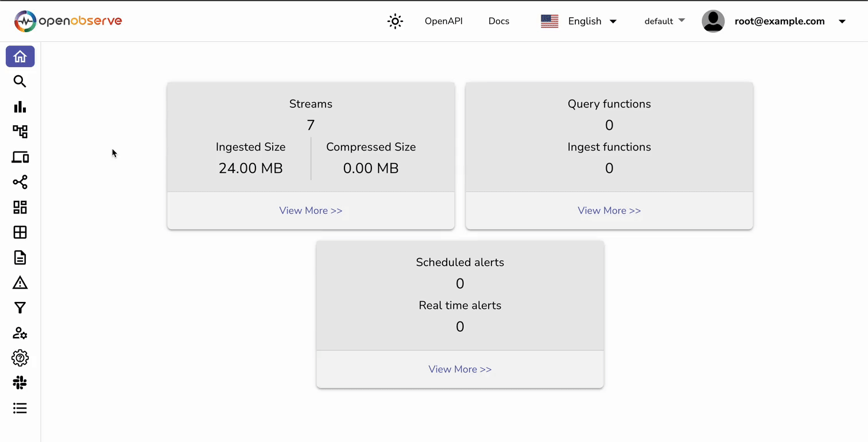Viewport: 868px width, 442px height.
Task: Select the Alerts warning-triangle icon
Action: [x=20, y=283]
